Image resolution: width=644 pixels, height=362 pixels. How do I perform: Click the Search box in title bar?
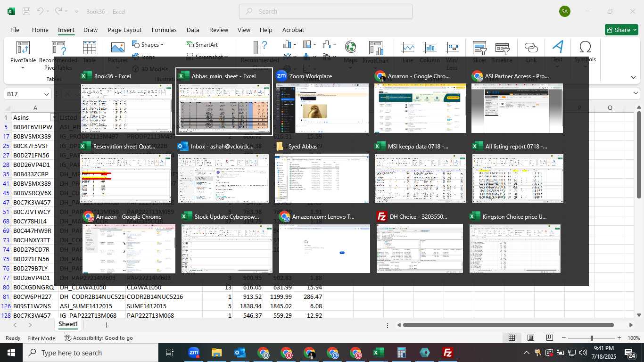pyautogui.click(x=326, y=11)
